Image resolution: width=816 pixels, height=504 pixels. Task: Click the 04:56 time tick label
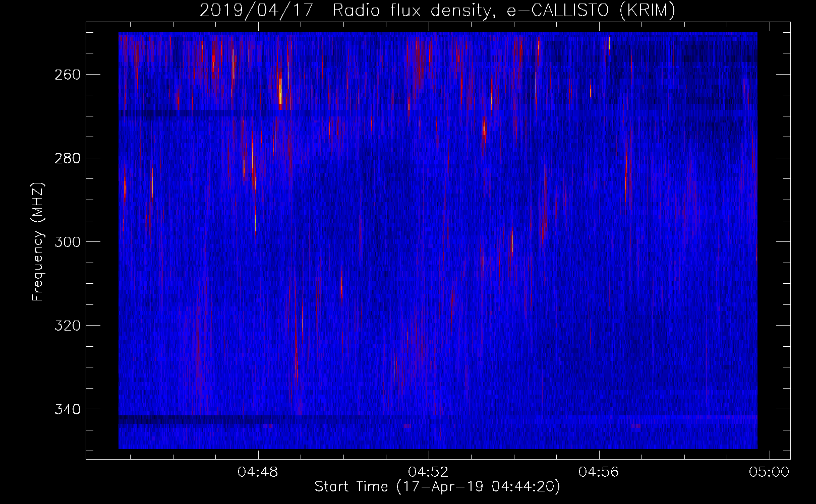599,472
